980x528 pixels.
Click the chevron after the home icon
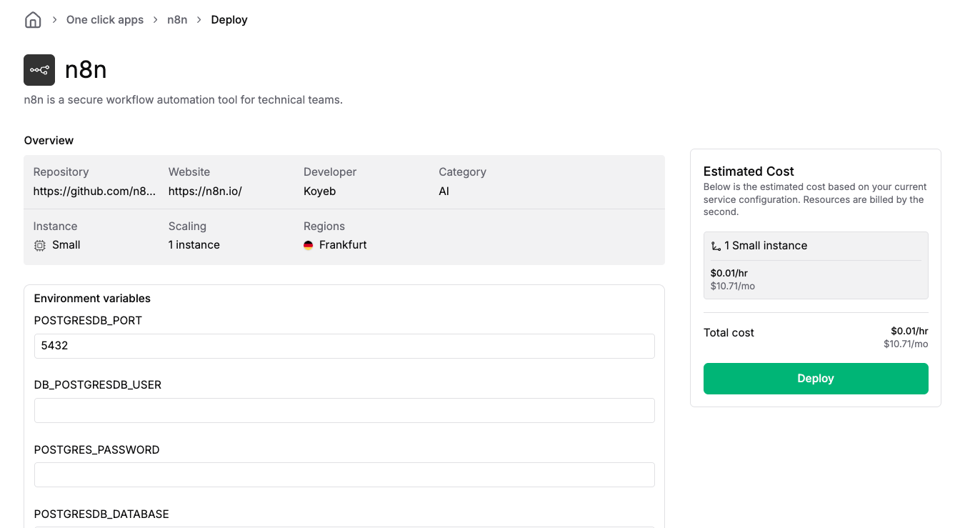tap(54, 19)
